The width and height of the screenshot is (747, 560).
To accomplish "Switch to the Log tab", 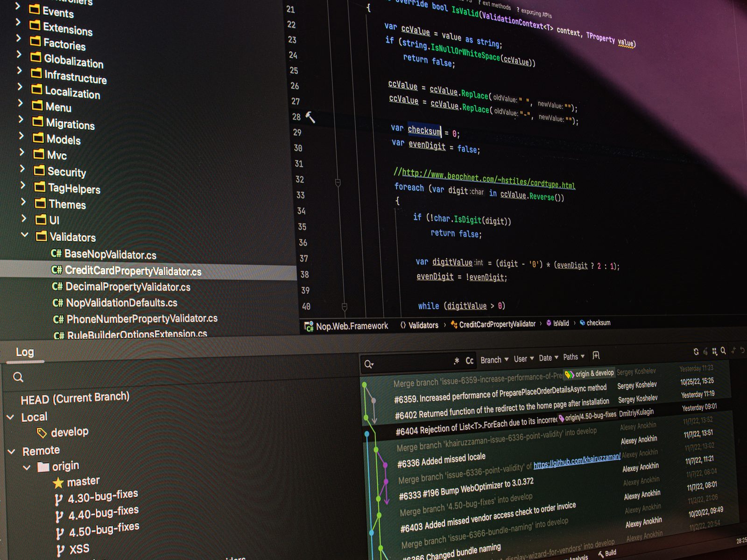I will pyautogui.click(x=25, y=352).
